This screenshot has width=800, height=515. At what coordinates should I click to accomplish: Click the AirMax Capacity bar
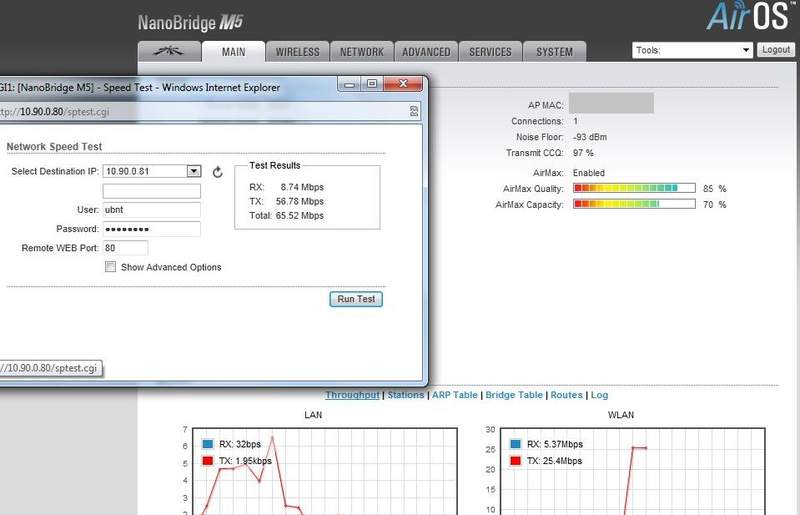click(634, 204)
